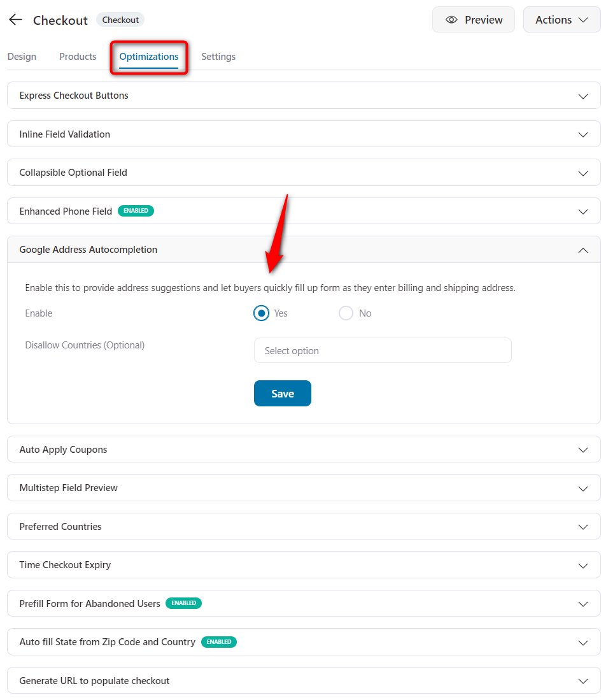608x700 pixels.
Task: Select No to disable address autocompletion
Action: point(346,313)
